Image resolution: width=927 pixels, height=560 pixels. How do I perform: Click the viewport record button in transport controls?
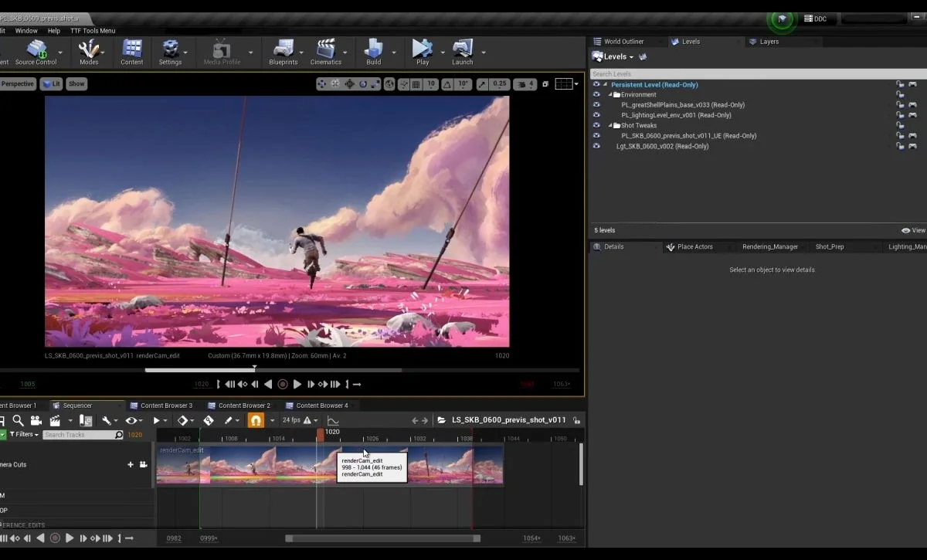coord(283,384)
